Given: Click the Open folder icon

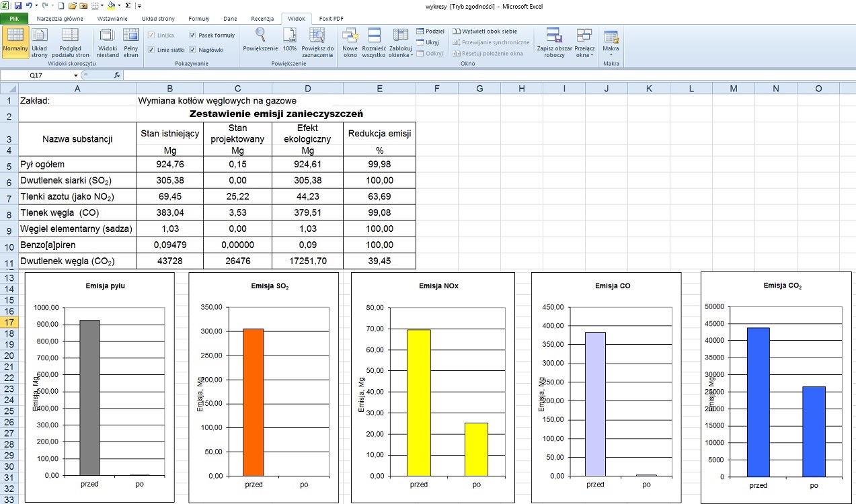Looking at the screenshot, I should 72,5.
